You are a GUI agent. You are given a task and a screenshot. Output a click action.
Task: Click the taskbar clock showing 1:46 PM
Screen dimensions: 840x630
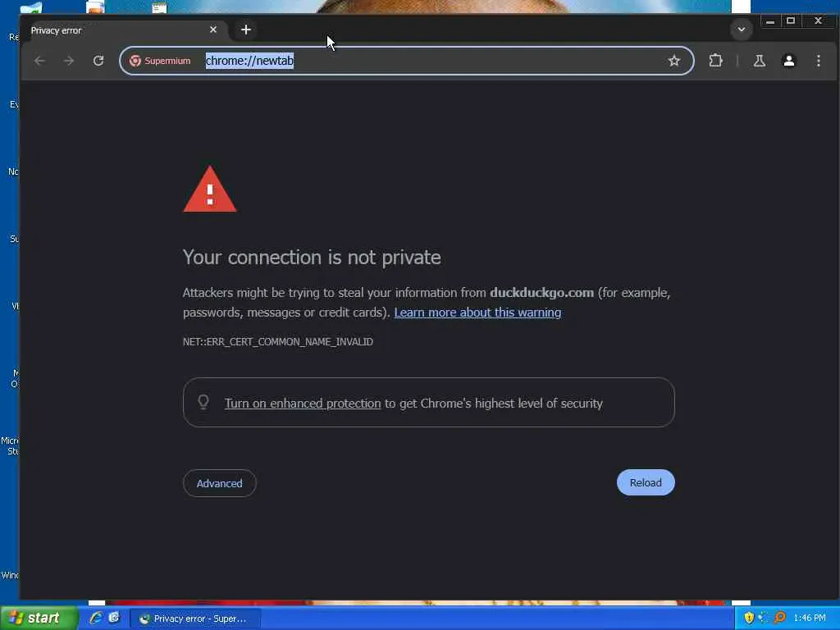810,619
